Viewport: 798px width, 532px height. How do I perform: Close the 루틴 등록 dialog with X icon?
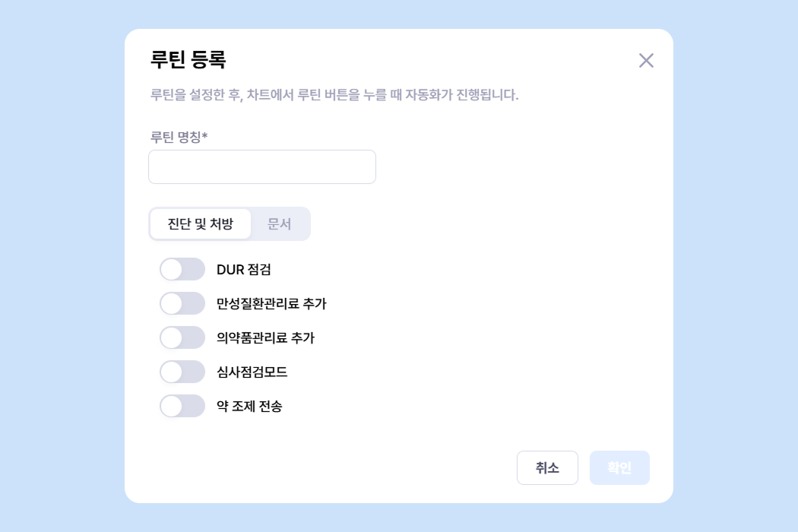[646, 61]
